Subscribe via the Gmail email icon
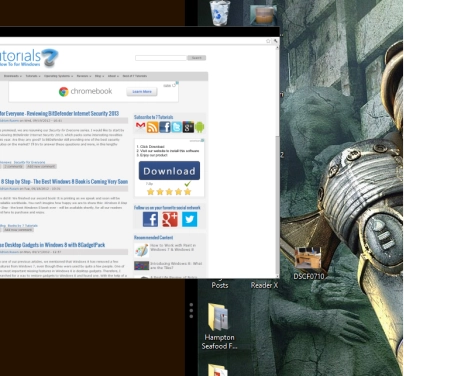This screenshot has height=376, width=468. coord(140,127)
